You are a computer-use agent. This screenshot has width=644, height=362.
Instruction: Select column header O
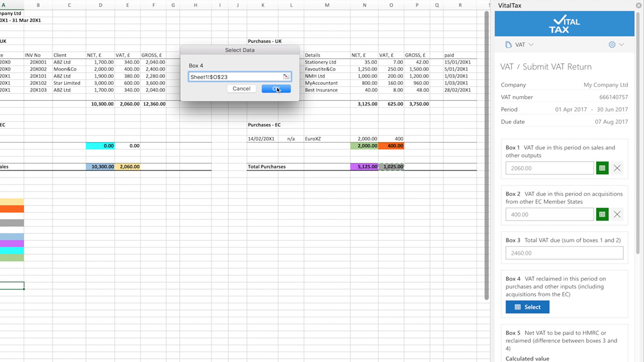391,5
